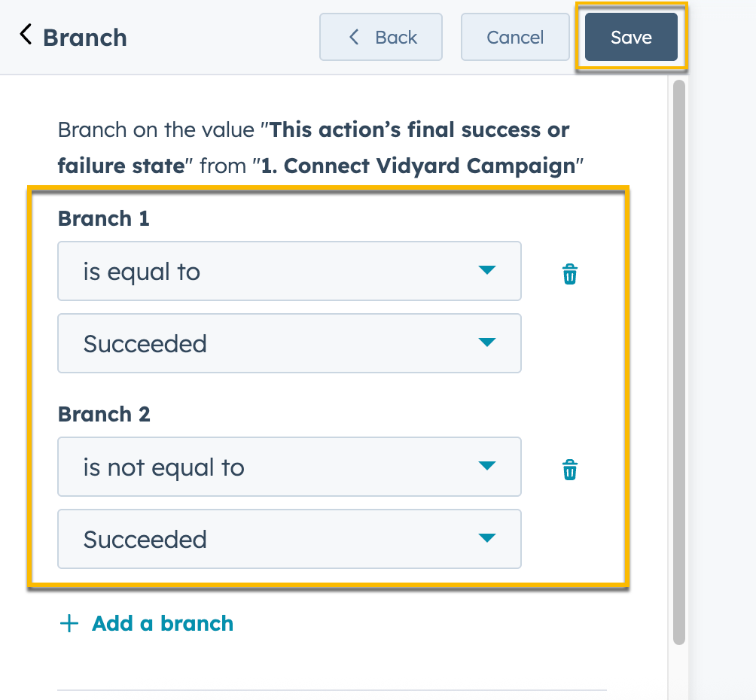The image size is (756, 700).
Task: Cancel editing the branch
Action: (515, 37)
